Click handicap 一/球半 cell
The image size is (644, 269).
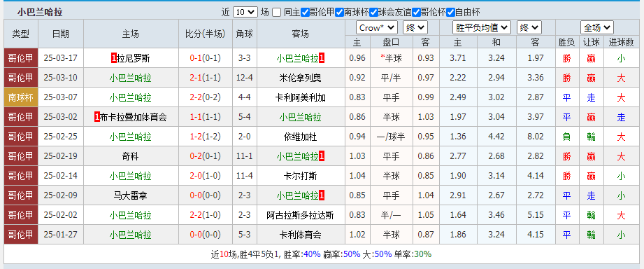(x=392, y=137)
